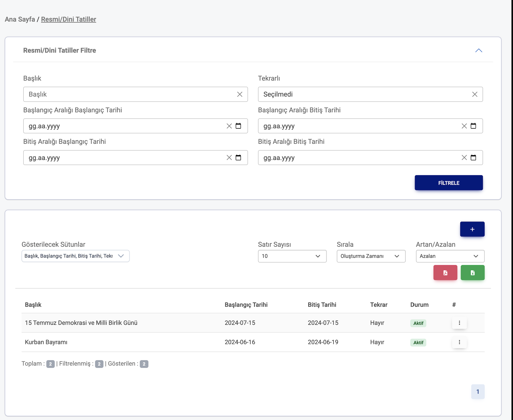Screen dimensions: 513x420
Task: Open actions menu for 15 Temmuz row
Action: (459, 323)
